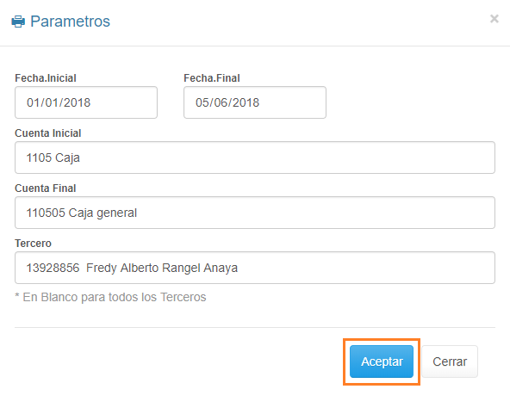Image resolution: width=510 pixels, height=420 pixels.
Task: Click the Cuenta Final label
Action: pyautogui.click(x=45, y=188)
